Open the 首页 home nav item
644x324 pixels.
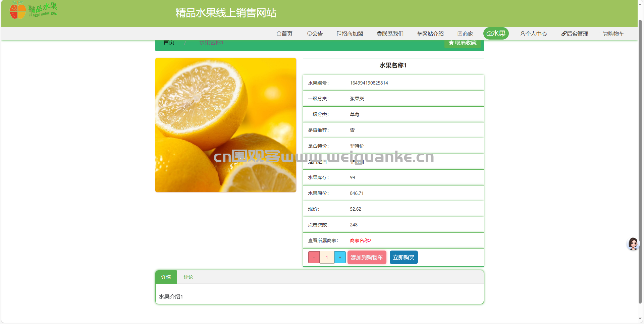click(284, 34)
